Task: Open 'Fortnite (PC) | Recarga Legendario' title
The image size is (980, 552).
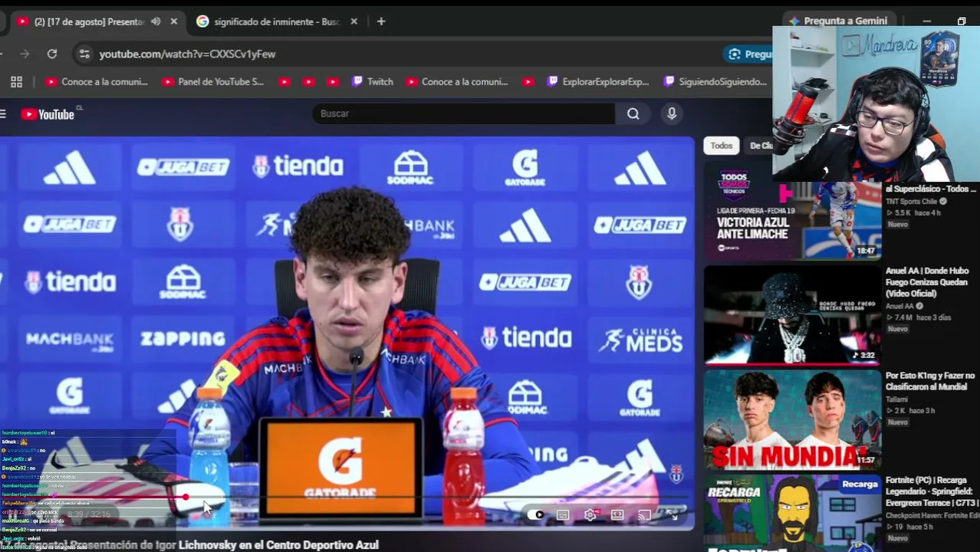Action: (x=932, y=491)
